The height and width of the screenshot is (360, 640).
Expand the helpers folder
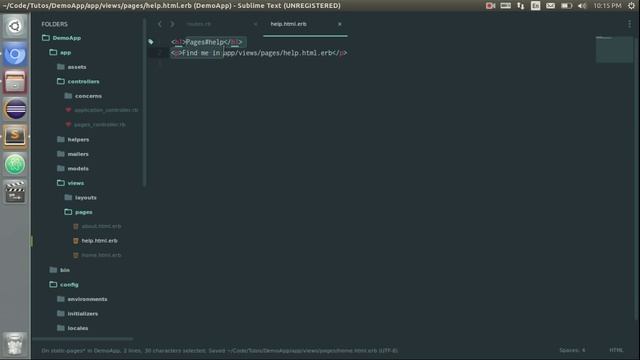(73, 140)
